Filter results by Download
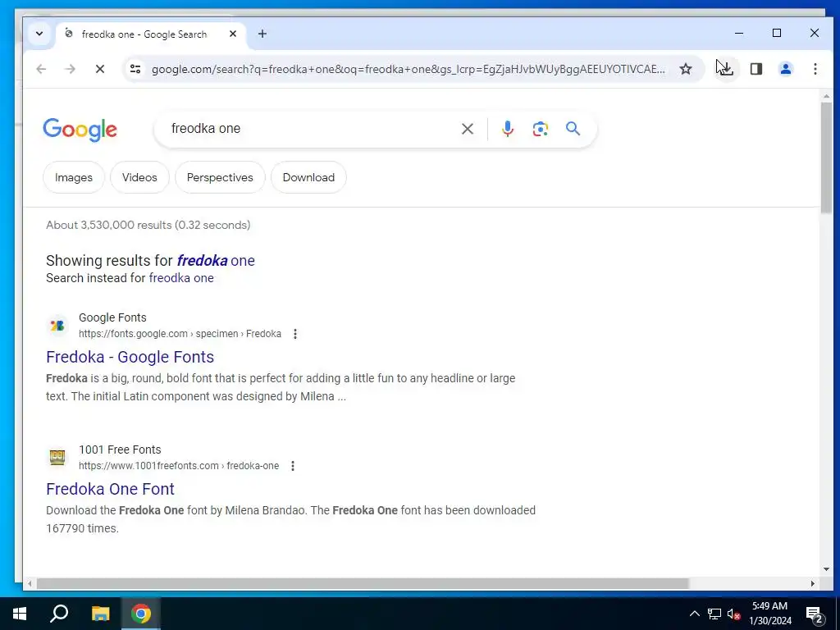Viewport: 840px width, 630px height. click(308, 177)
